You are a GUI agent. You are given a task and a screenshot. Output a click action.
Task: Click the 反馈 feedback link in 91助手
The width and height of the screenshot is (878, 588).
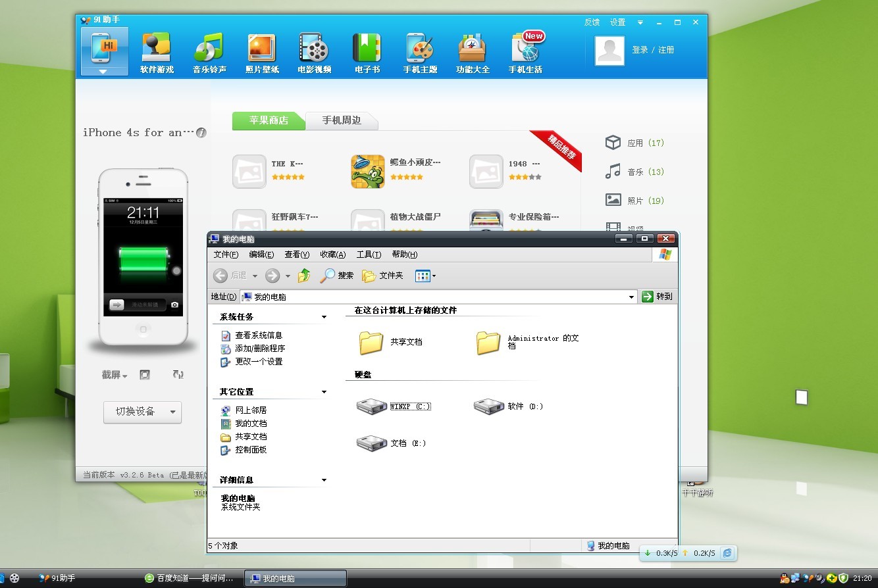click(x=592, y=22)
